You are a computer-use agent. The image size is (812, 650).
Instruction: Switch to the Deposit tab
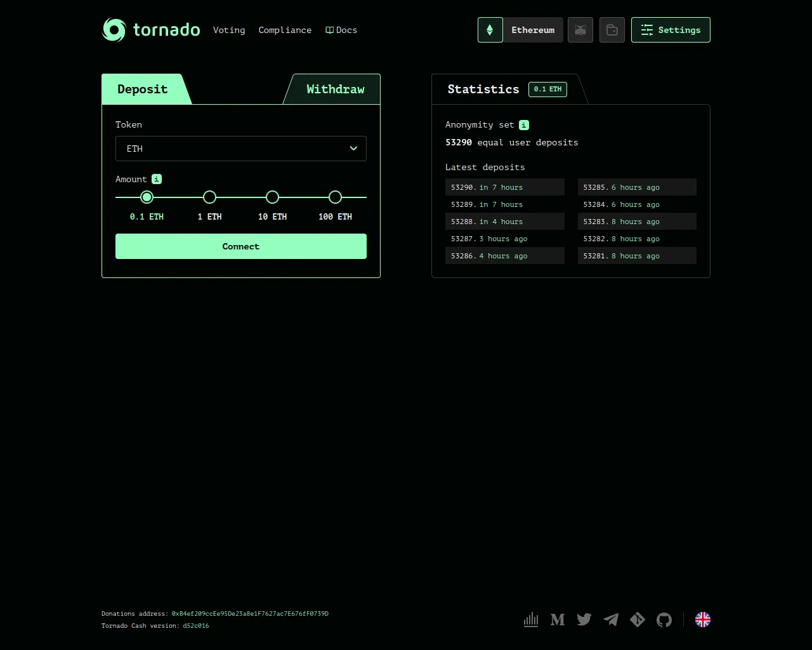143,89
